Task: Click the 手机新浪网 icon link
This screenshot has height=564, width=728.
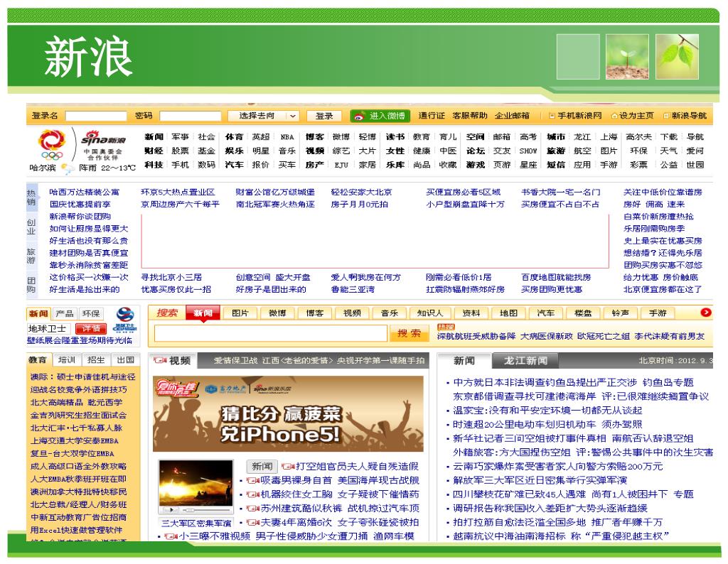Action: [575, 116]
